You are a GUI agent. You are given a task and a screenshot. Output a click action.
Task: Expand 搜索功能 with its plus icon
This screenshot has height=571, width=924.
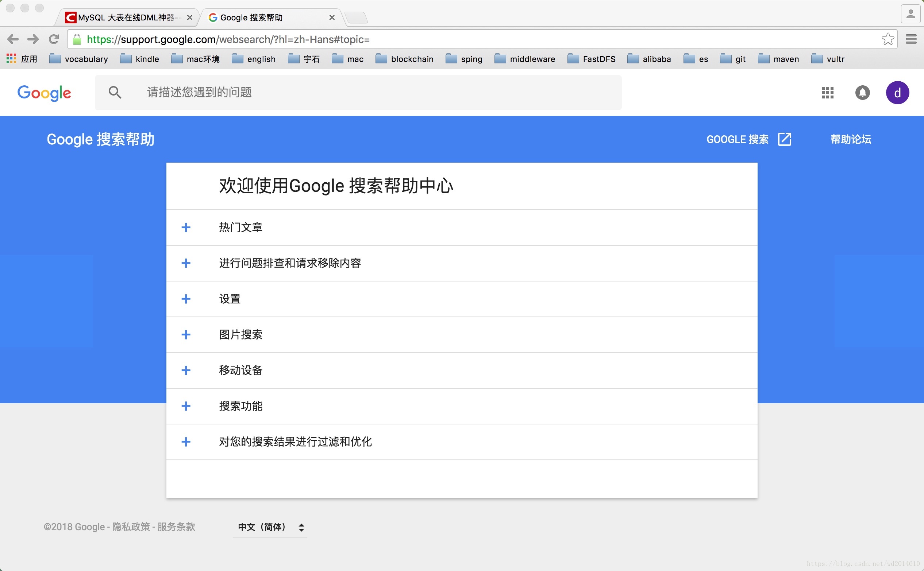click(186, 406)
